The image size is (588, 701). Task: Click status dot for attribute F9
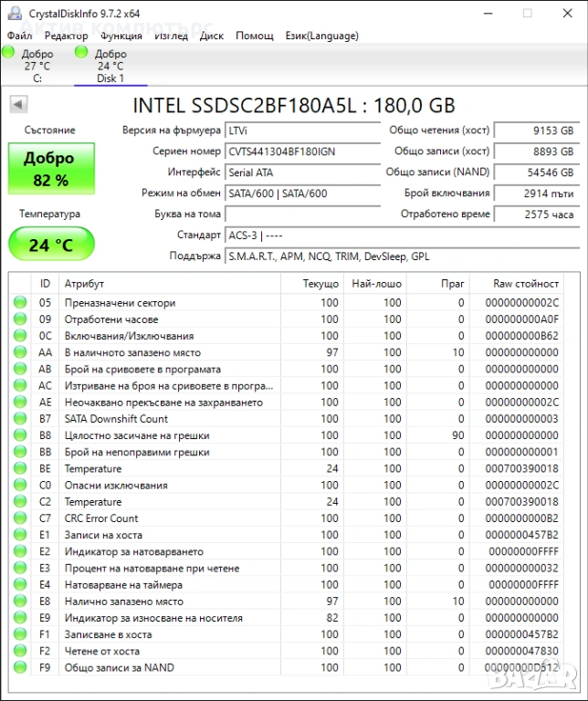click(20, 668)
